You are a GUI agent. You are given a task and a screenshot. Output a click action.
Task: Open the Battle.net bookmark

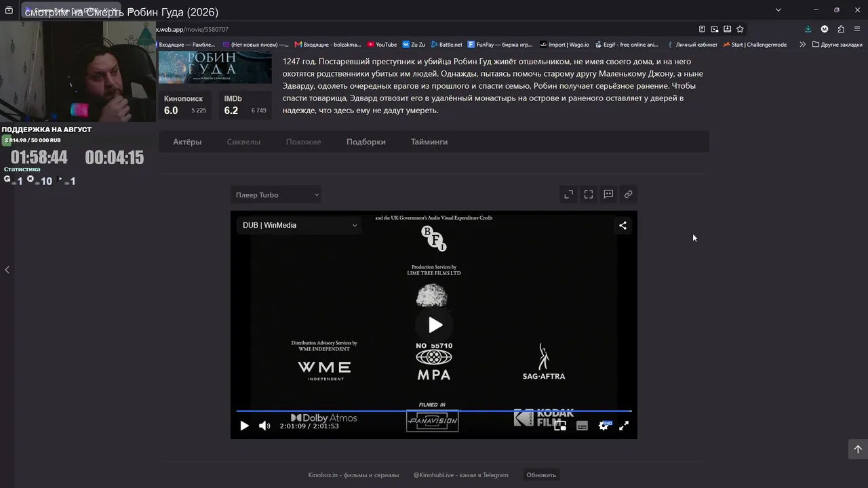pyautogui.click(x=446, y=45)
